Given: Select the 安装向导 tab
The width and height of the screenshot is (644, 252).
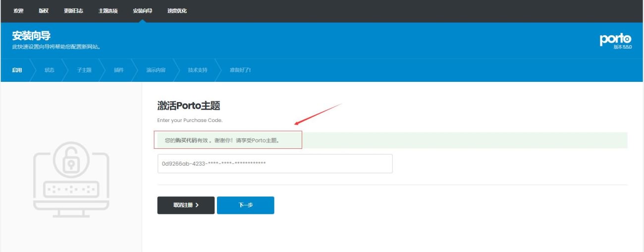Looking at the screenshot, I should 143,11.
